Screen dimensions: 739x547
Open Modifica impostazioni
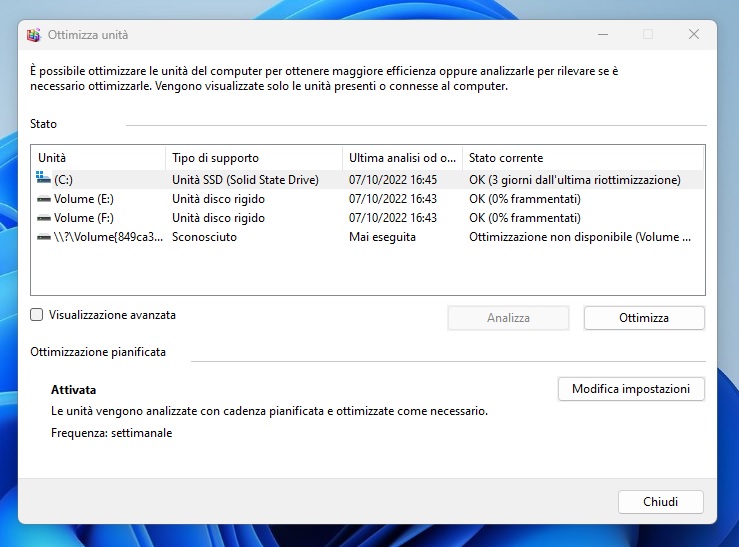631,389
